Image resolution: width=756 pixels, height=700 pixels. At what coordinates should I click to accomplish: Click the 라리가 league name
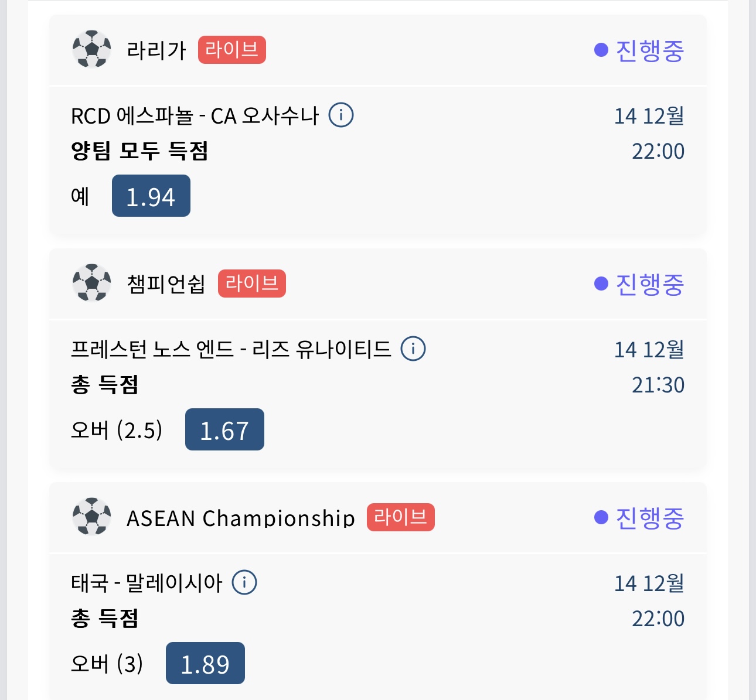(x=156, y=50)
